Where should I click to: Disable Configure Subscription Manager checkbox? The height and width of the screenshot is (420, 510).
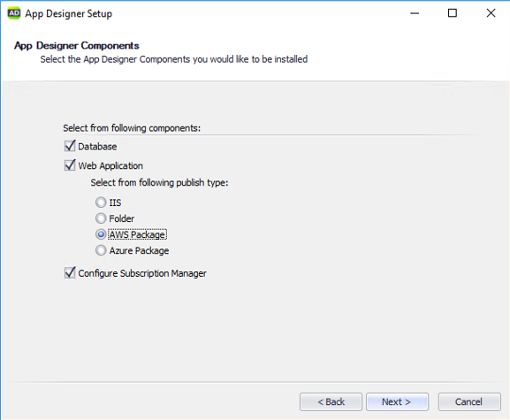point(70,272)
